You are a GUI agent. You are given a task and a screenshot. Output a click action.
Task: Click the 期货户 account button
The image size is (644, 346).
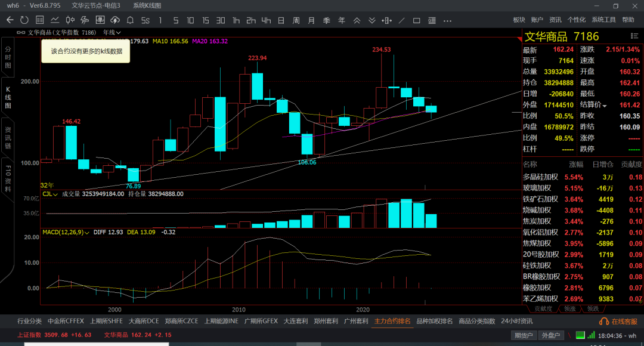coord(524,335)
